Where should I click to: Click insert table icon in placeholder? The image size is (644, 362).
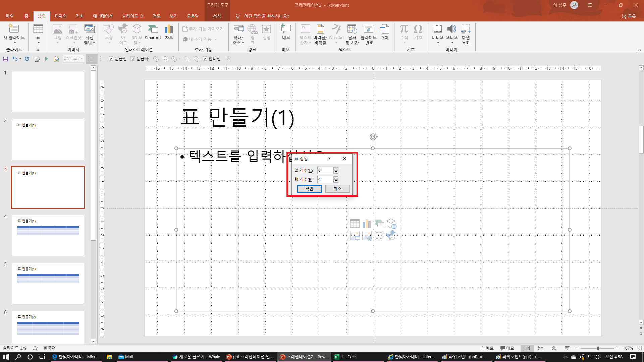click(355, 224)
